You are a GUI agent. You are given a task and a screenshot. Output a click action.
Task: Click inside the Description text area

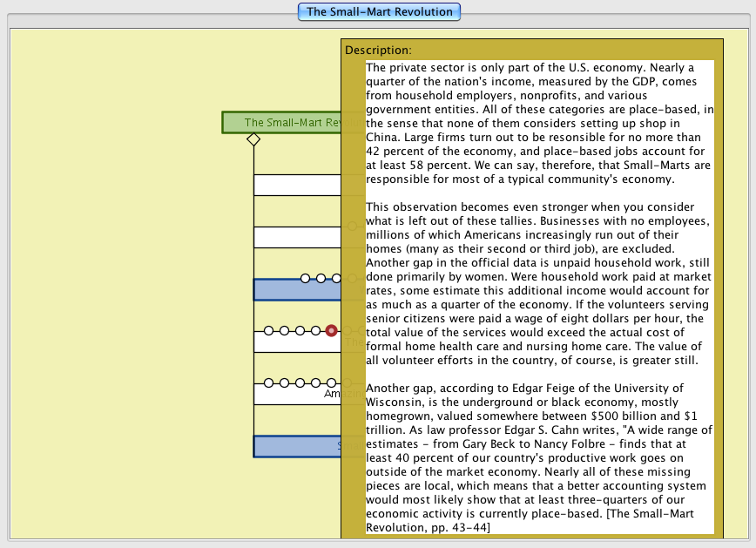tap(539, 296)
